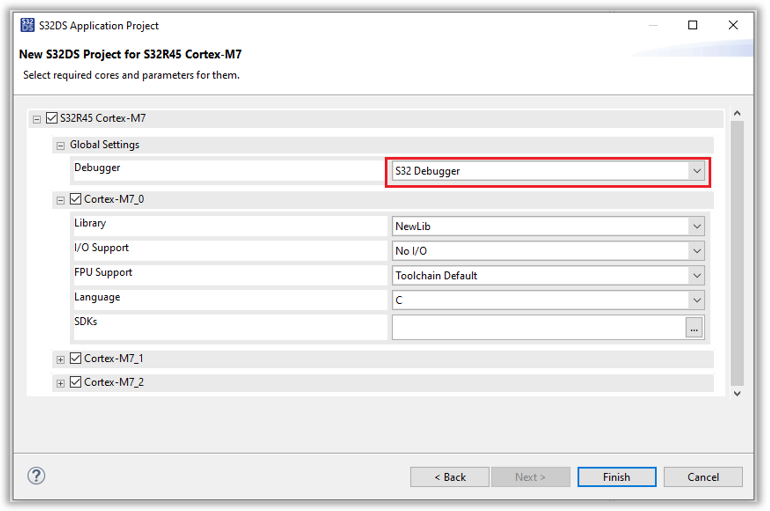Select the Debugger label text
The height and width of the screenshot is (511, 770).
[97, 168]
